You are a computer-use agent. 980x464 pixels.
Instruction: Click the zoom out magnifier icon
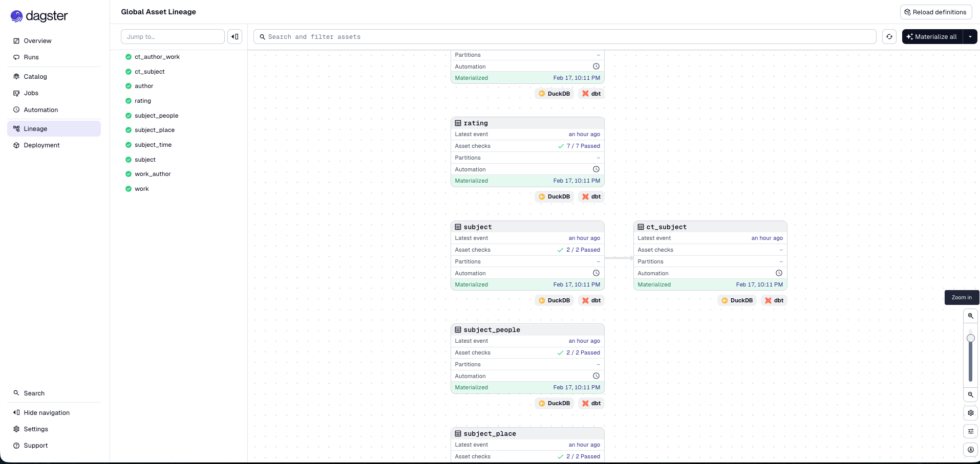(970, 394)
